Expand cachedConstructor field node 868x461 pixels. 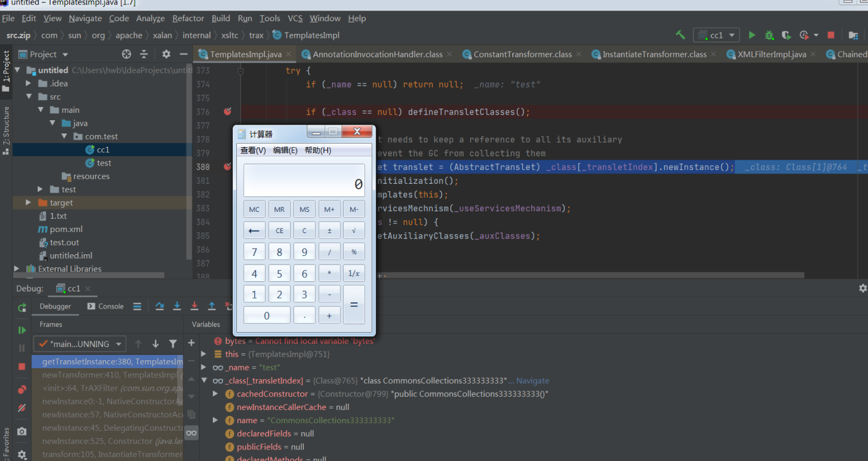coord(216,393)
